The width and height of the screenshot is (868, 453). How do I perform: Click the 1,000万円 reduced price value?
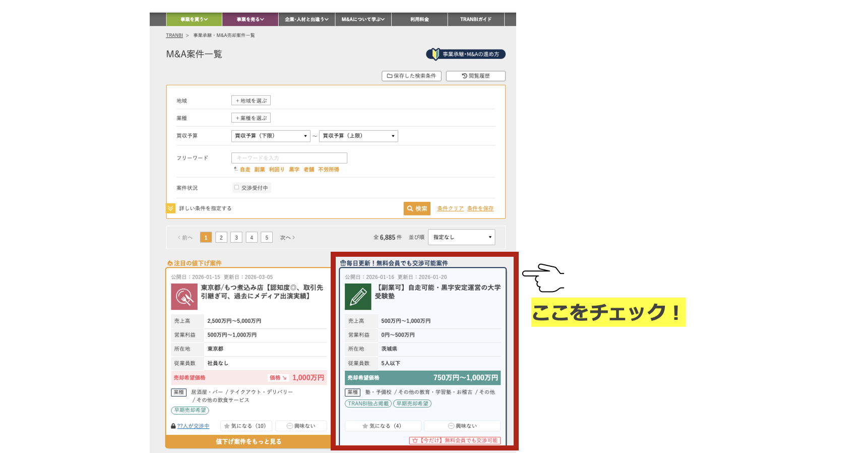point(308,377)
